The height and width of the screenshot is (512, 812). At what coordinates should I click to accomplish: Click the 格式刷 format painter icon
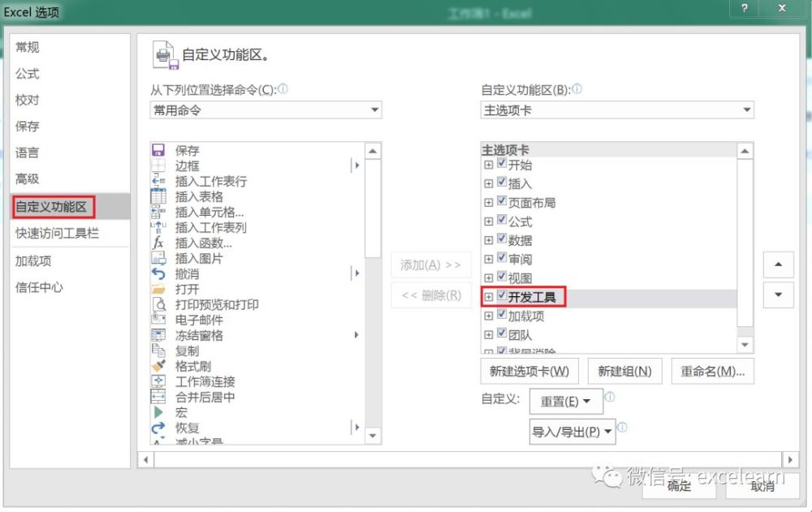(158, 366)
